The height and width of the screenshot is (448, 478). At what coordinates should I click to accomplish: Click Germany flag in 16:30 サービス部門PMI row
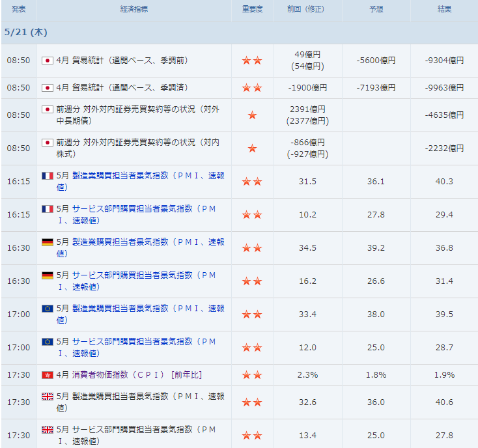[x=48, y=275]
